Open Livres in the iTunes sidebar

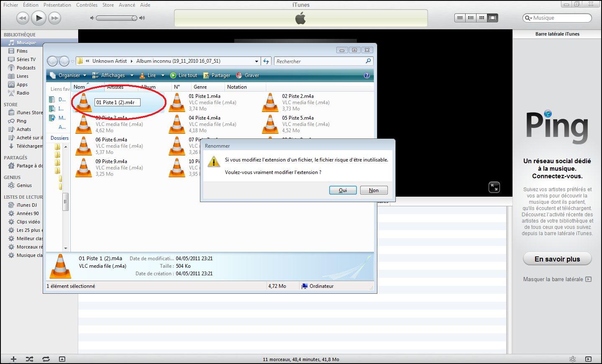(23, 76)
